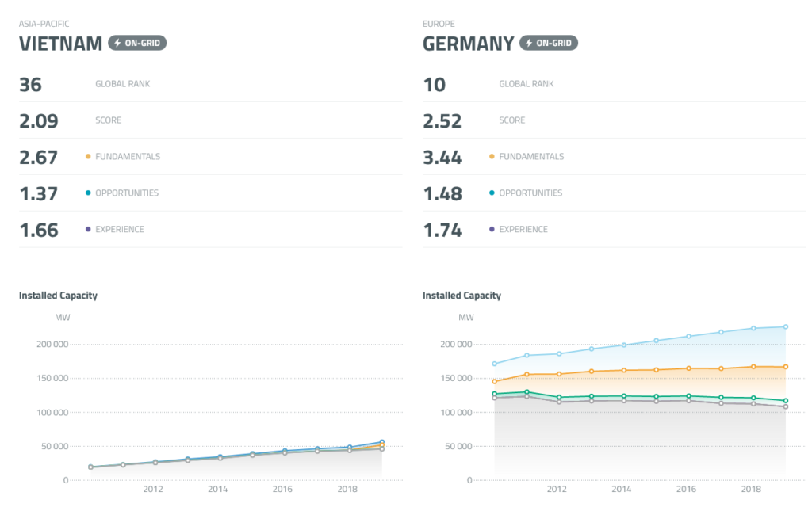The image size is (812, 515).
Task: Click the last gray point in Germany chart
Action: click(x=786, y=406)
